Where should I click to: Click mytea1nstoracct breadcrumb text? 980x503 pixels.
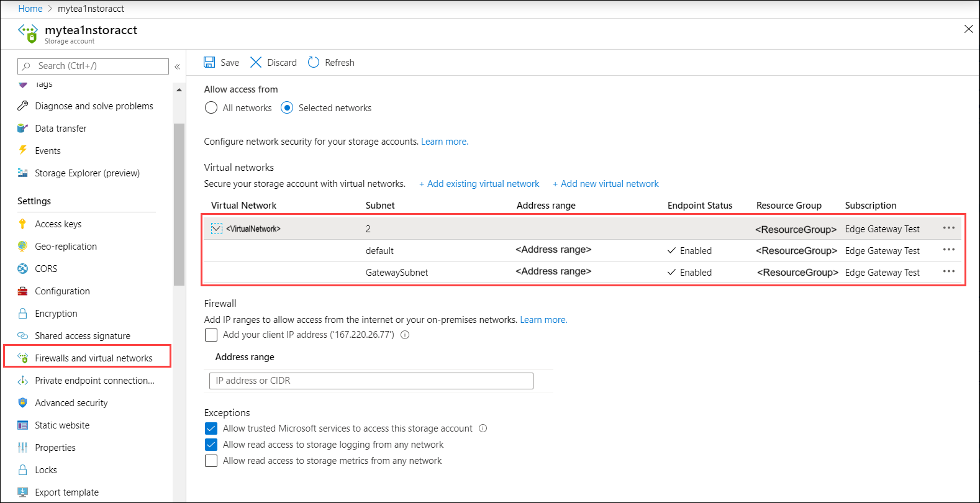pyautogui.click(x=91, y=9)
